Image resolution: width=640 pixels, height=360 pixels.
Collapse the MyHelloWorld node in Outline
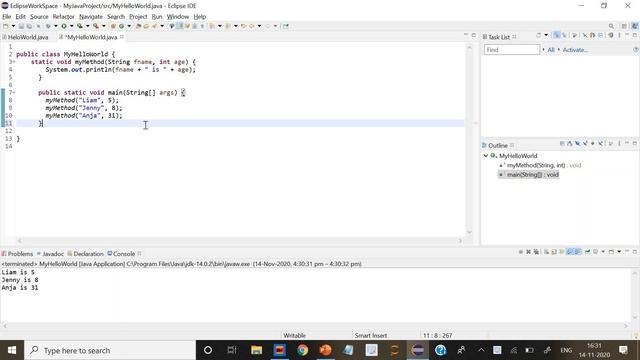(x=486, y=156)
